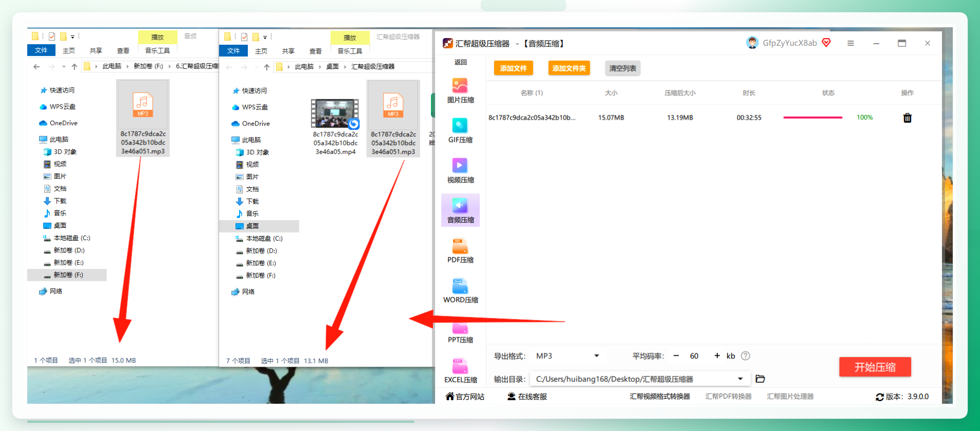Select the mp3 file in middle Explorer window
The width and height of the screenshot is (980, 431).
click(x=393, y=118)
